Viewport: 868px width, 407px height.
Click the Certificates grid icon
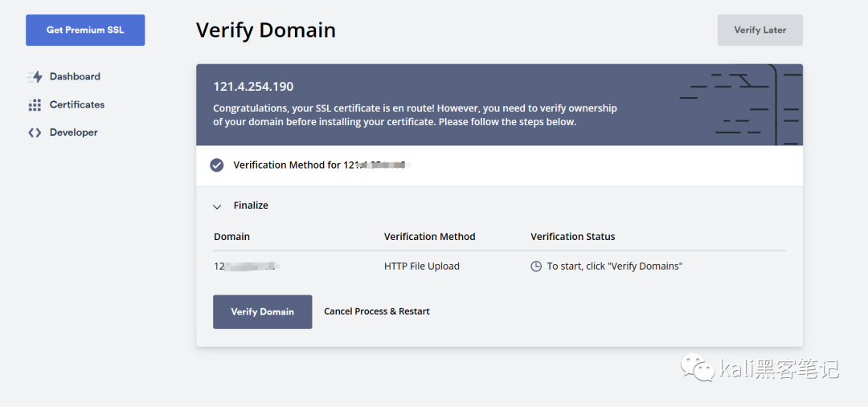coord(35,105)
